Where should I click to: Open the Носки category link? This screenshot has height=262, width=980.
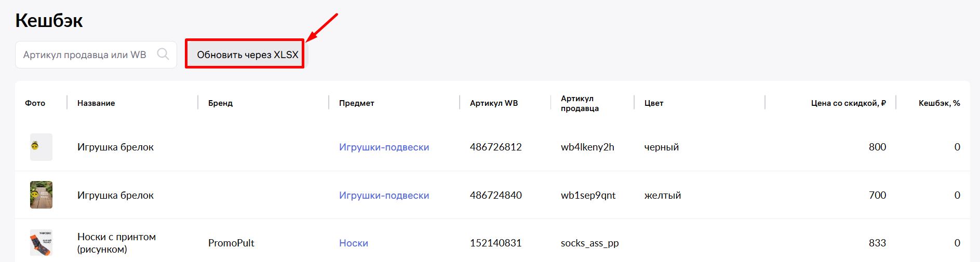[354, 243]
